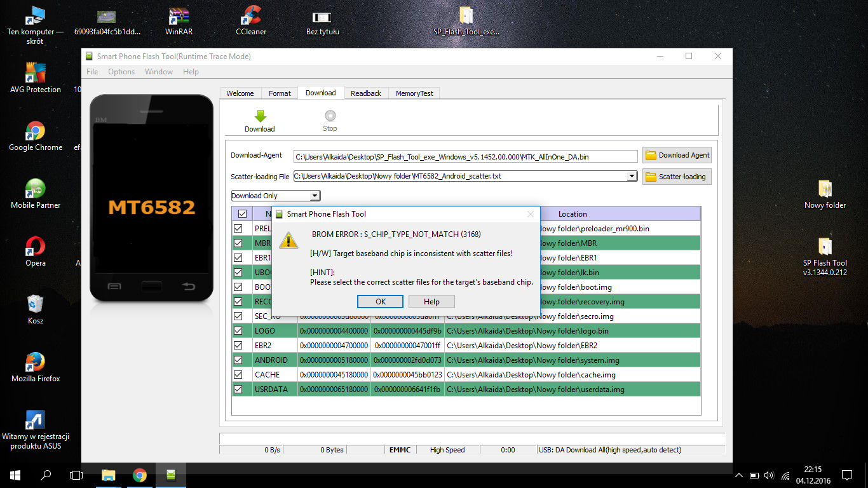Show hidden system tray icons
Image resolution: width=868 pixels, height=488 pixels.
coord(738,475)
